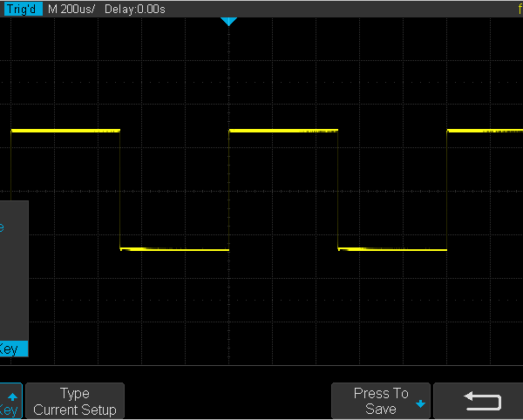Click the last rising edge near the right side
The width and height of the screenshot is (523, 420).
[447, 190]
